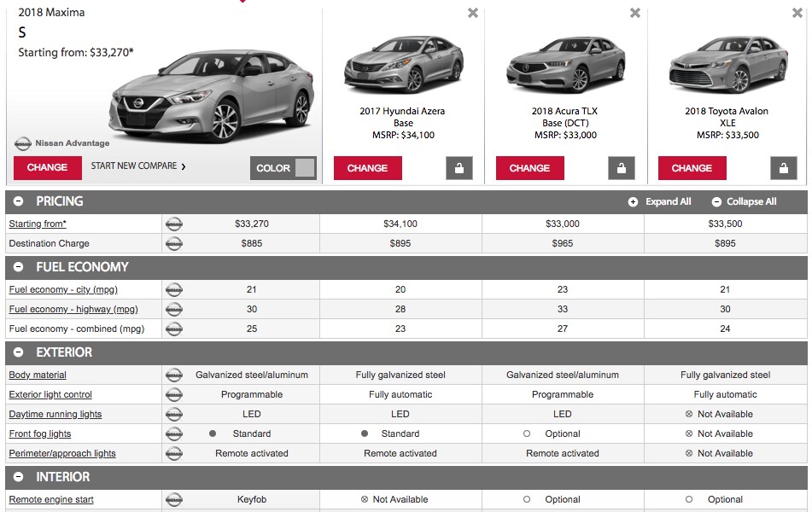Click the Maxima $33,270 starting price cell
The height and width of the screenshot is (512, 812).
pos(252,224)
